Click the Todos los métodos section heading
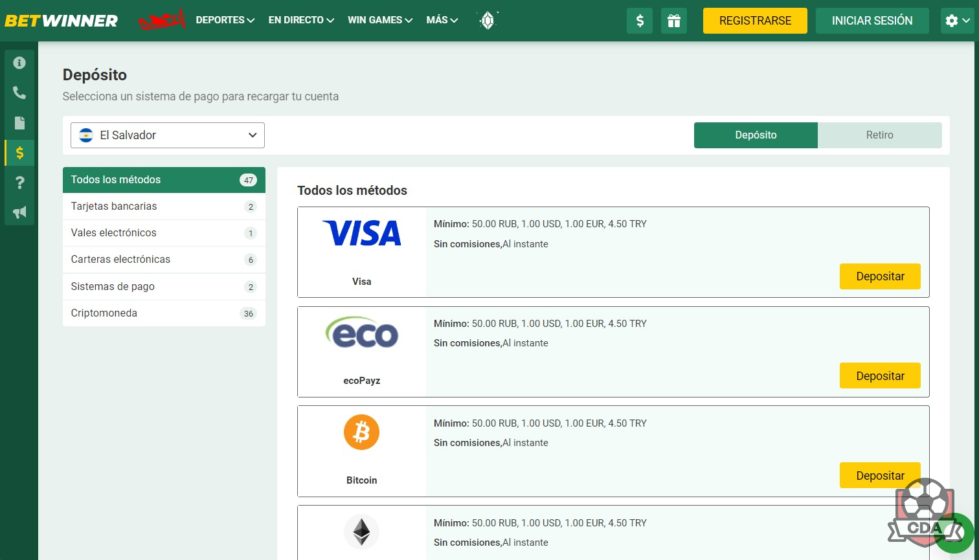The height and width of the screenshot is (560, 979). coord(352,191)
